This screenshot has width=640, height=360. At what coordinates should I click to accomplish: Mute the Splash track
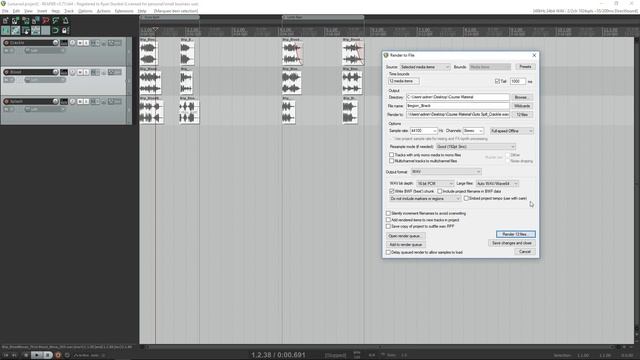click(x=80, y=101)
